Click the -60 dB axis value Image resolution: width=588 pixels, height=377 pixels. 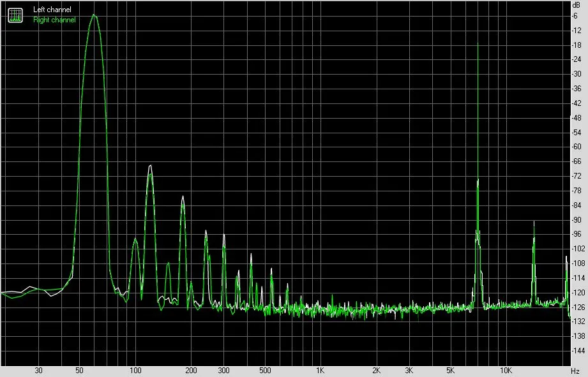click(577, 147)
